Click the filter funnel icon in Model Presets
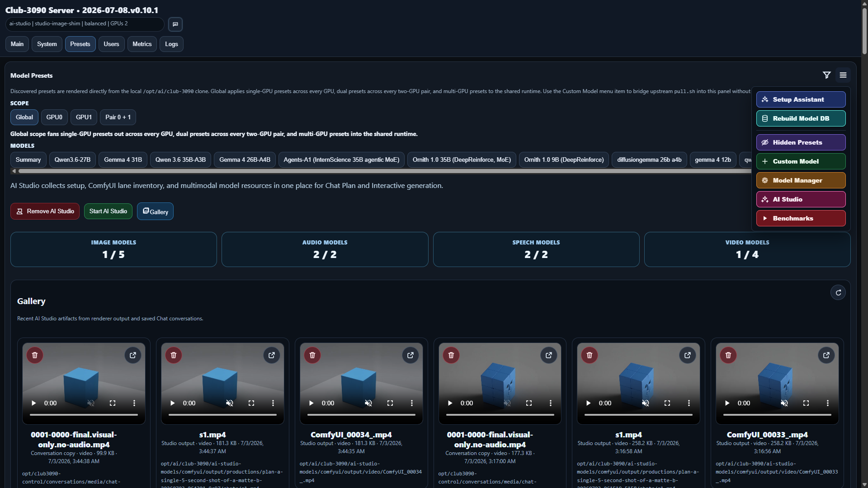 [826, 75]
